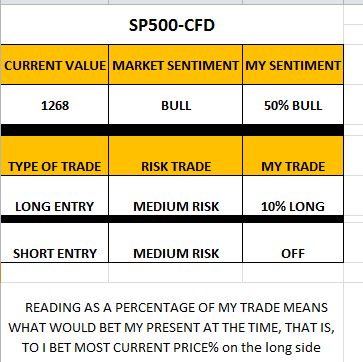Select the cell containing 1268
Screen dimensions: 363x362
click(55, 105)
